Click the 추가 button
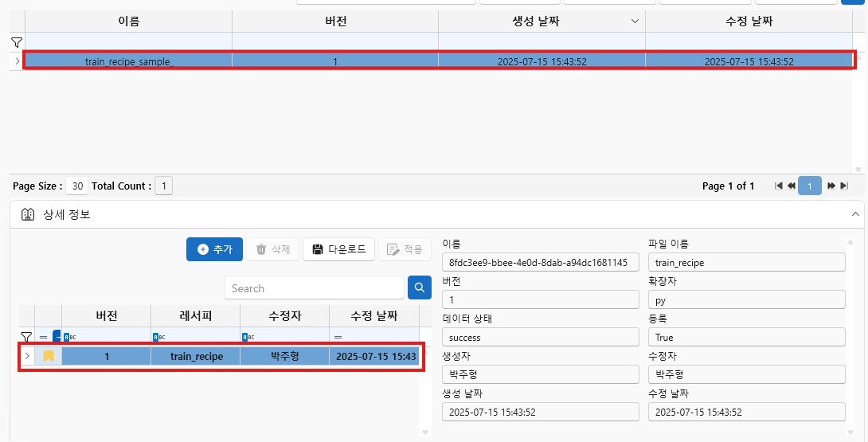 click(x=214, y=249)
